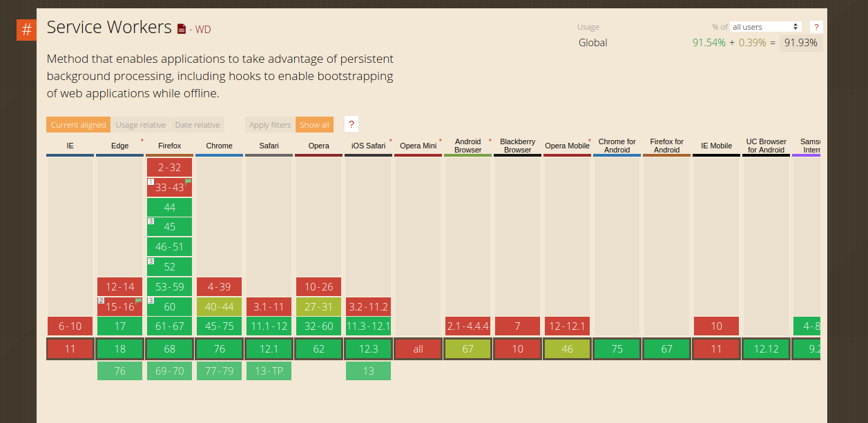
Task: Select the Firefox 61-67 cell
Action: (169, 326)
